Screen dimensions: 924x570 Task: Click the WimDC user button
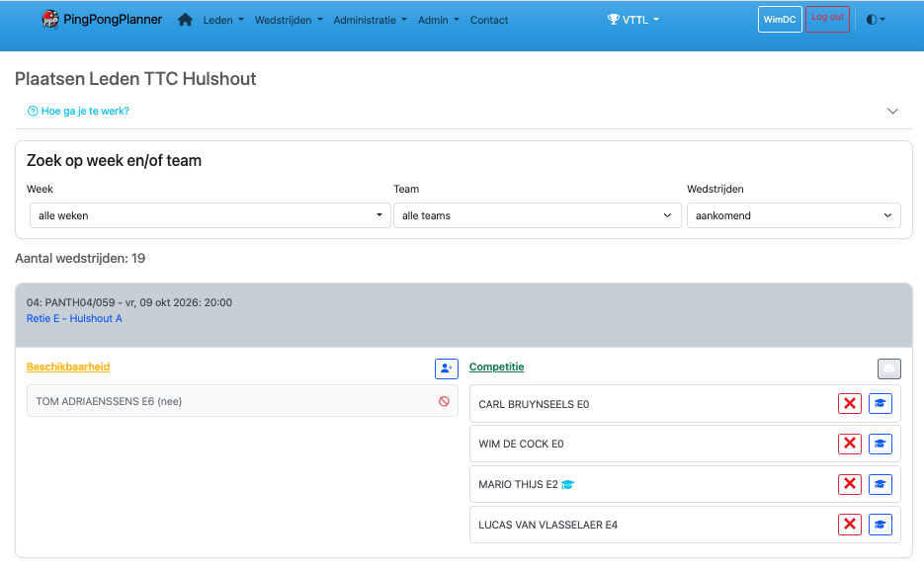pyautogui.click(x=780, y=20)
